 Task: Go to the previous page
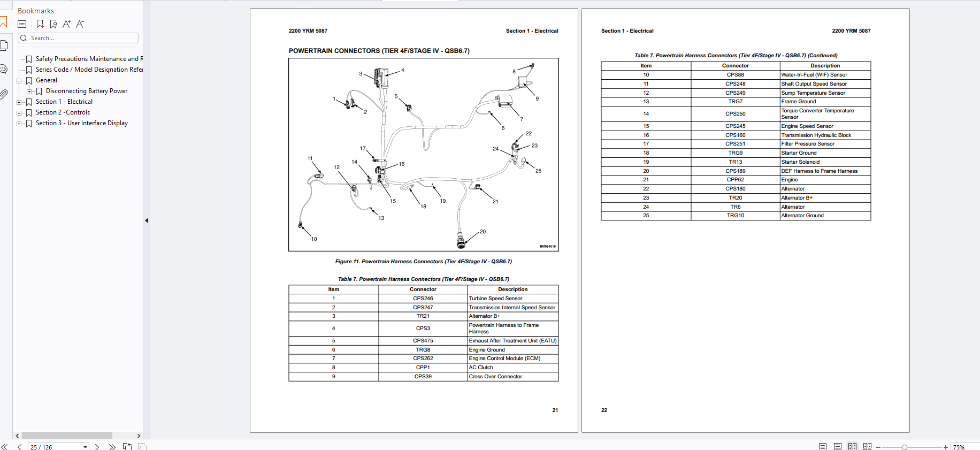[x=20, y=447]
